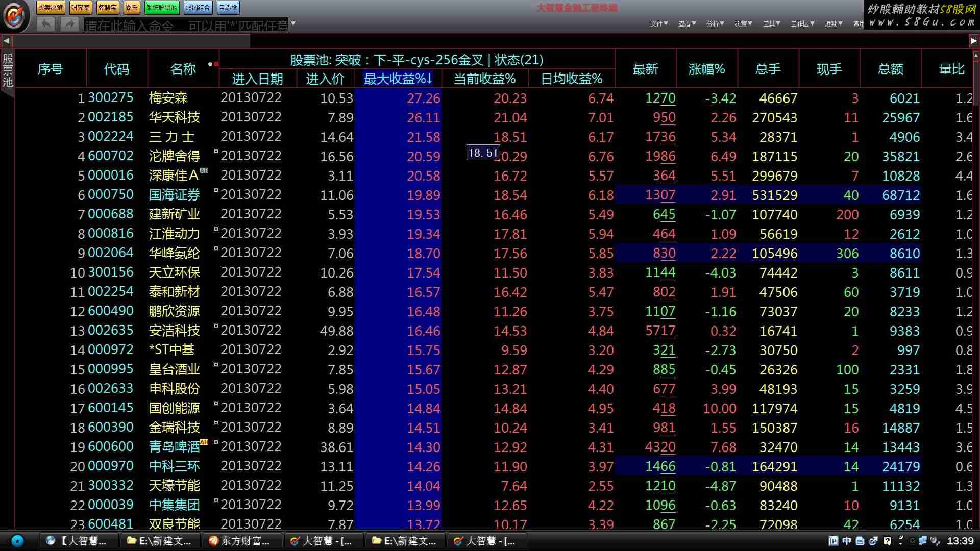Sort by 当前收益% column header
Image resolution: width=980 pixels, height=551 pixels.
click(x=484, y=79)
